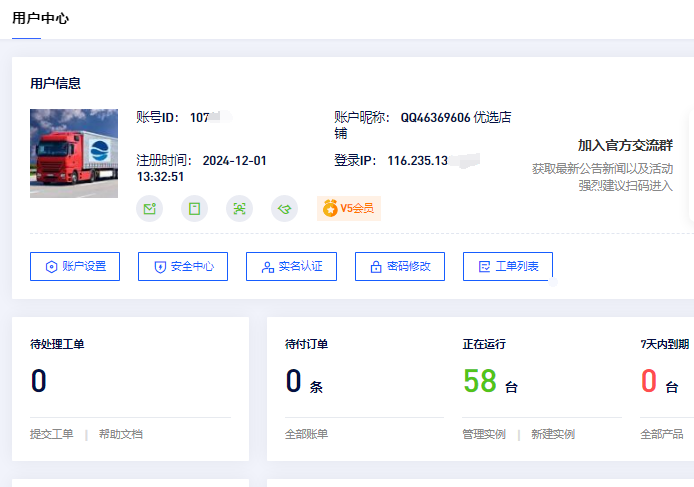Click the 提交工单 link
Viewport: 694px width, 487px height.
pos(51,434)
